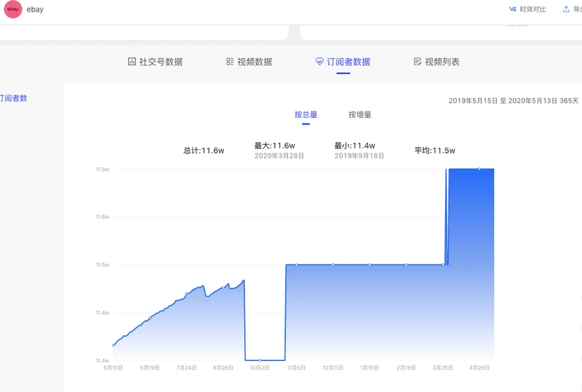Click the chart data point at 10月2日
Image resolution: width=582 pixels, height=392 pixels.
click(260, 360)
